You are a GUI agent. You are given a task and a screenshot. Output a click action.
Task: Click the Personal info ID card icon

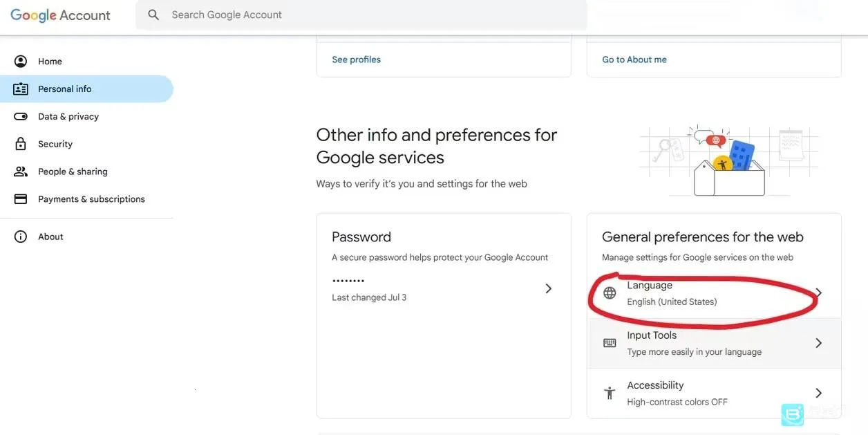click(x=21, y=89)
